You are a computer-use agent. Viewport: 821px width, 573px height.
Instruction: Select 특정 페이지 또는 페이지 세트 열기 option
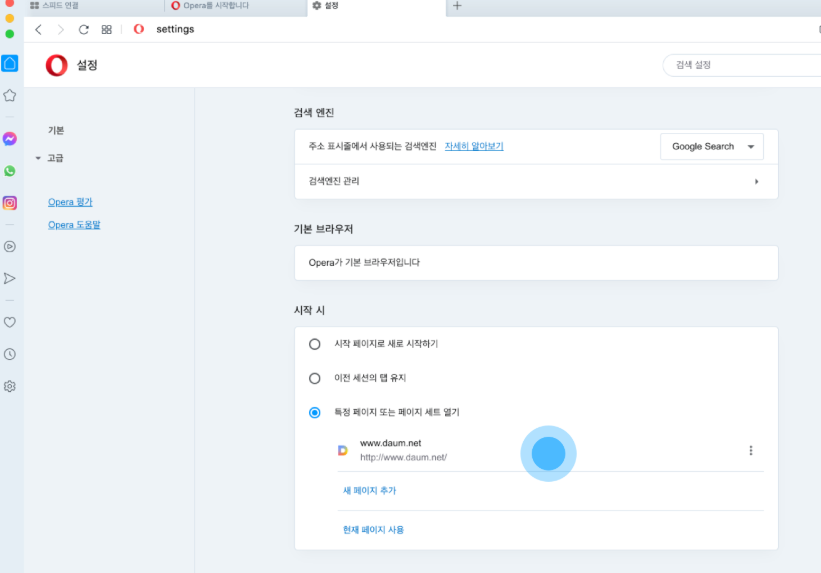pyautogui.click(x=315, y=413)
